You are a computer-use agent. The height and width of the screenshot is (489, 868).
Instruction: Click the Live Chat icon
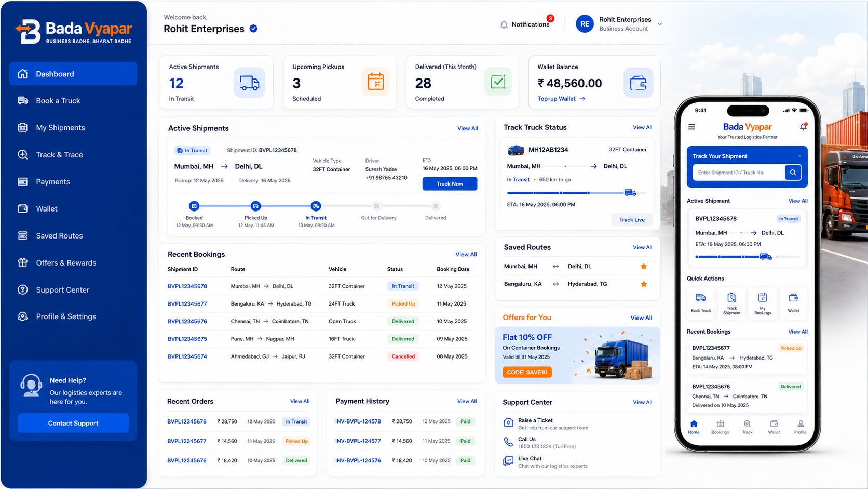508,461
